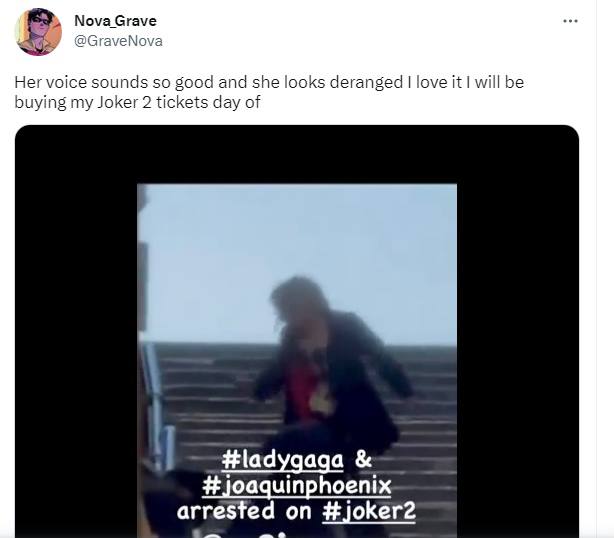
Task: Click the black bar left of the video
Action: [x=76, y=331]
